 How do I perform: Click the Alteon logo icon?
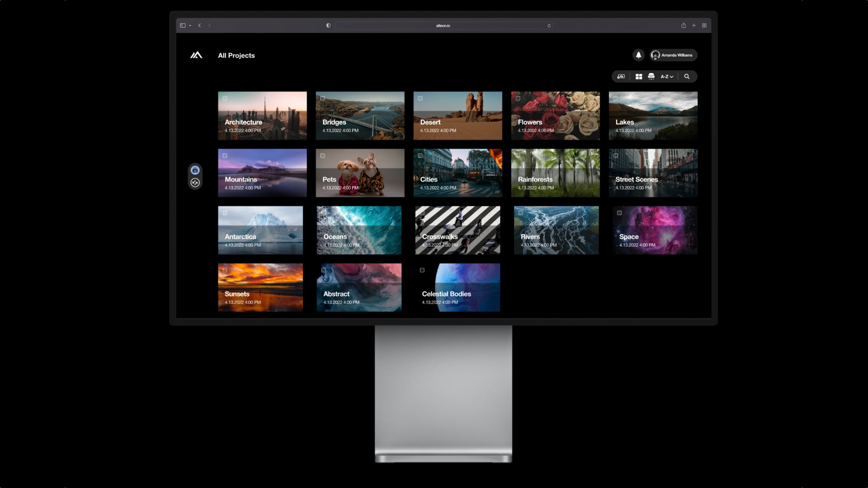196,55
